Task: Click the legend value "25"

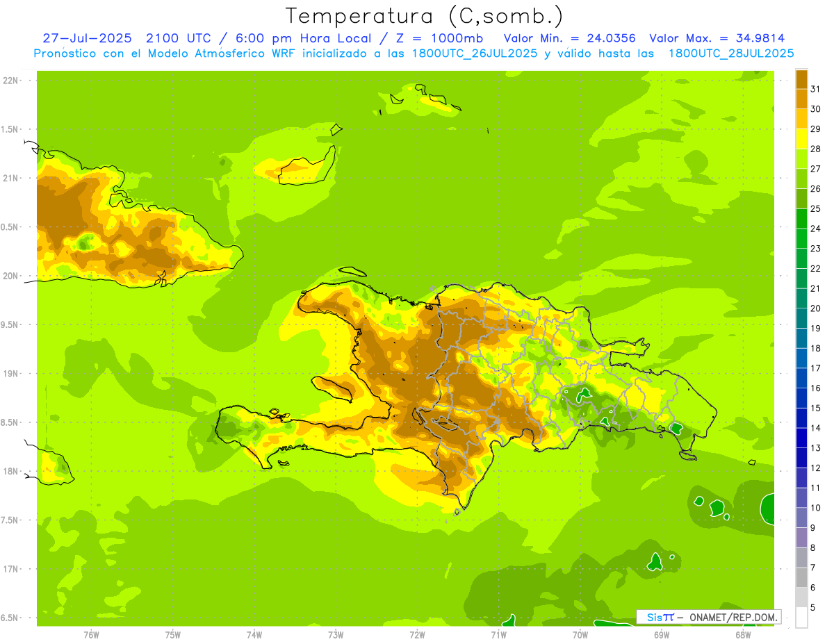Action: (x=816, y=208)
